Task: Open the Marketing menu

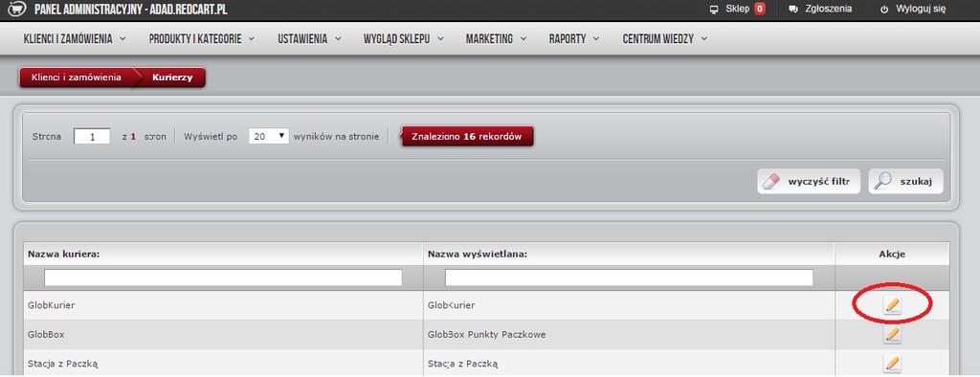Action: click(497, 39)
